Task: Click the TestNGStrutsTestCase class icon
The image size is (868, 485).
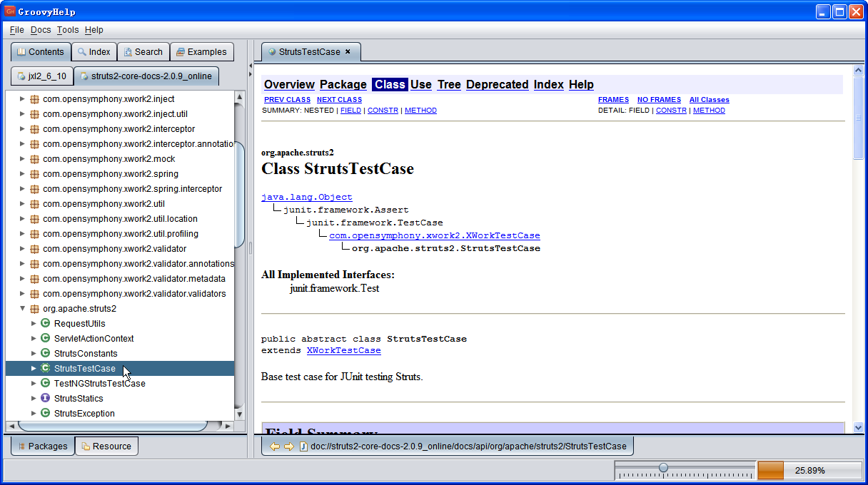Action: (x=45, y=384)
